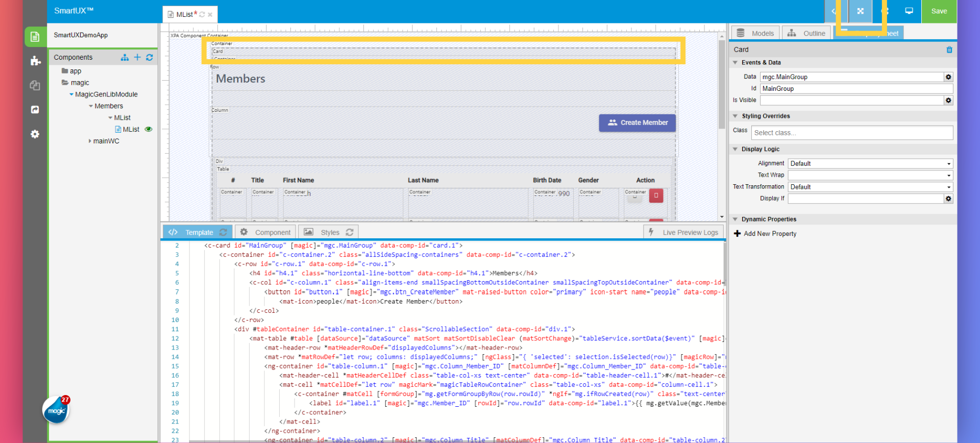980x443 pixels.
Task: Open the expression gear for Is Visible
Action: [948, 101]
